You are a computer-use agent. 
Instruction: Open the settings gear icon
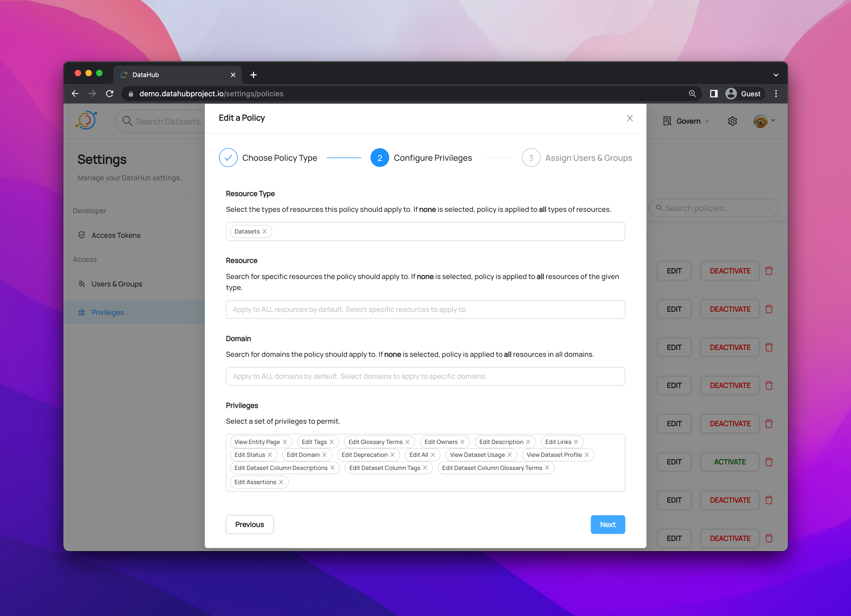[732, 121]
